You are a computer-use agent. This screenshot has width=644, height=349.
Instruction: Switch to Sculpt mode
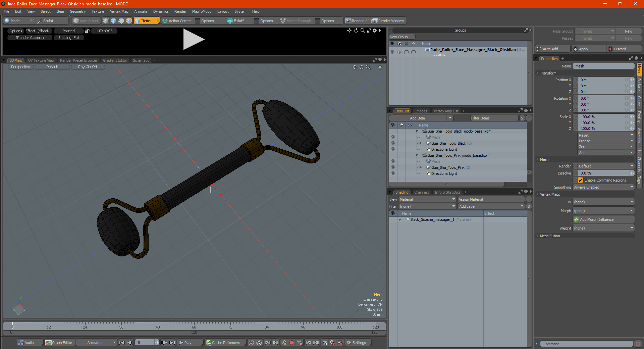(x=52, y=21)
